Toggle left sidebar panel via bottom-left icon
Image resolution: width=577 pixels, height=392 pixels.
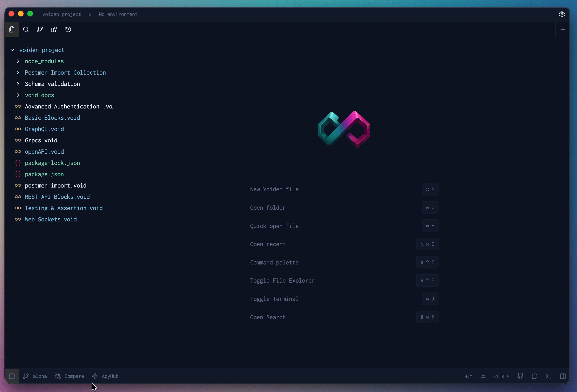(12, 376)
